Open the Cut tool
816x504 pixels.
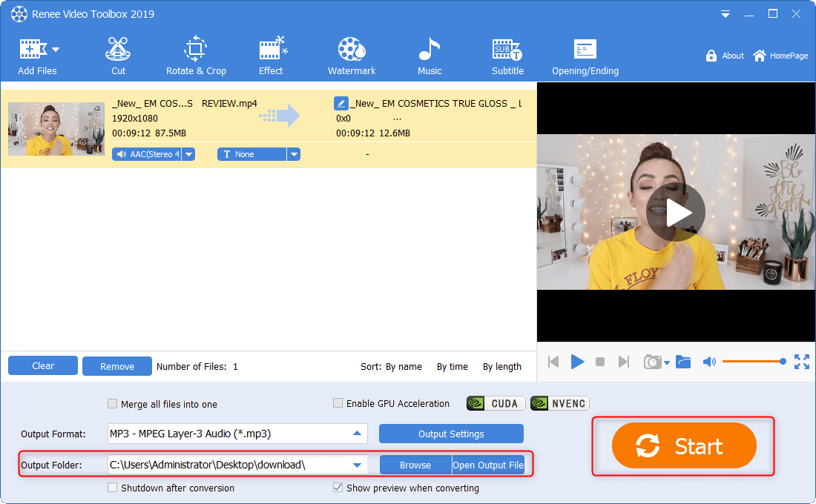click(118, 56)
